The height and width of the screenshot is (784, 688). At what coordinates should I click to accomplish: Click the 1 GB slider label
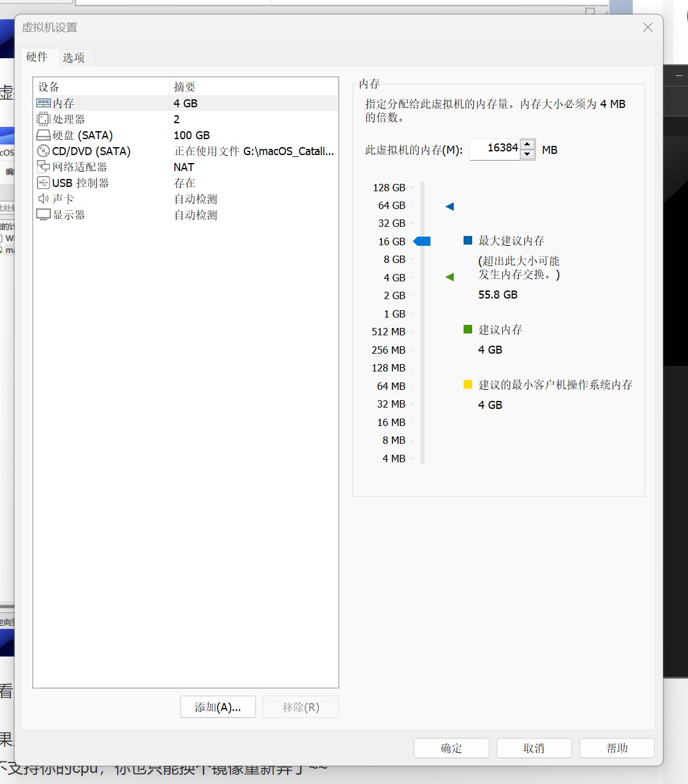pos(394,314)
